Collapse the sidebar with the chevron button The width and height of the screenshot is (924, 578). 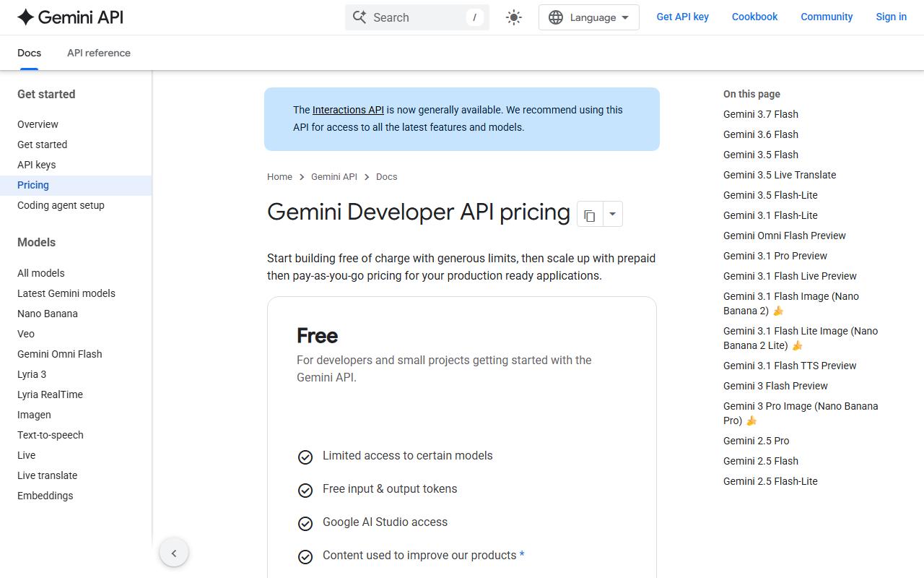[x=174, y=553]
